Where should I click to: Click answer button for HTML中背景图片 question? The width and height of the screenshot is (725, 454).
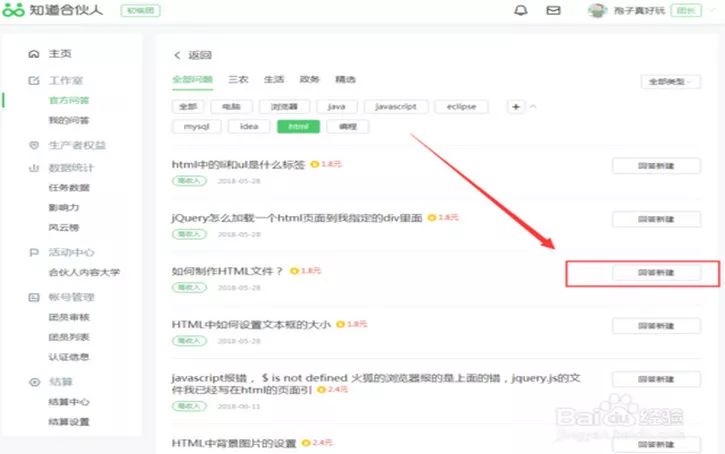[656, 444]
